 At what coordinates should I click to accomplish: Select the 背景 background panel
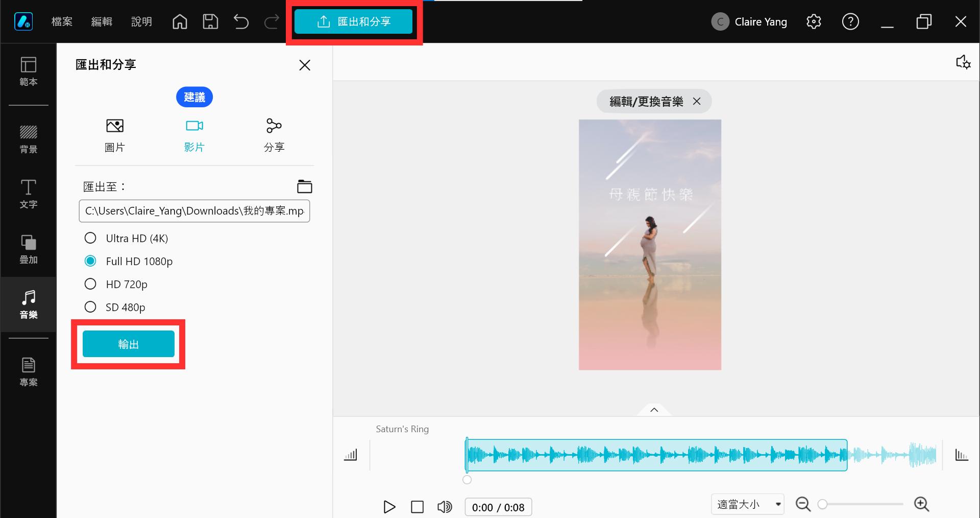pos(28,138)
